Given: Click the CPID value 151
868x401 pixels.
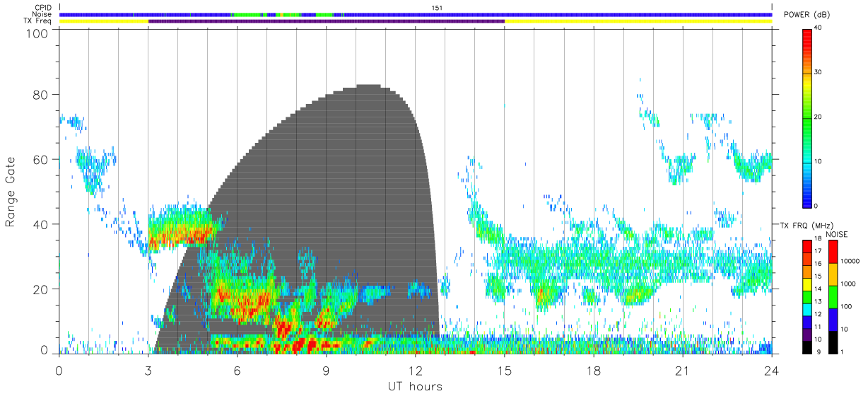Looking at the screenshot, I should point(437,8).
